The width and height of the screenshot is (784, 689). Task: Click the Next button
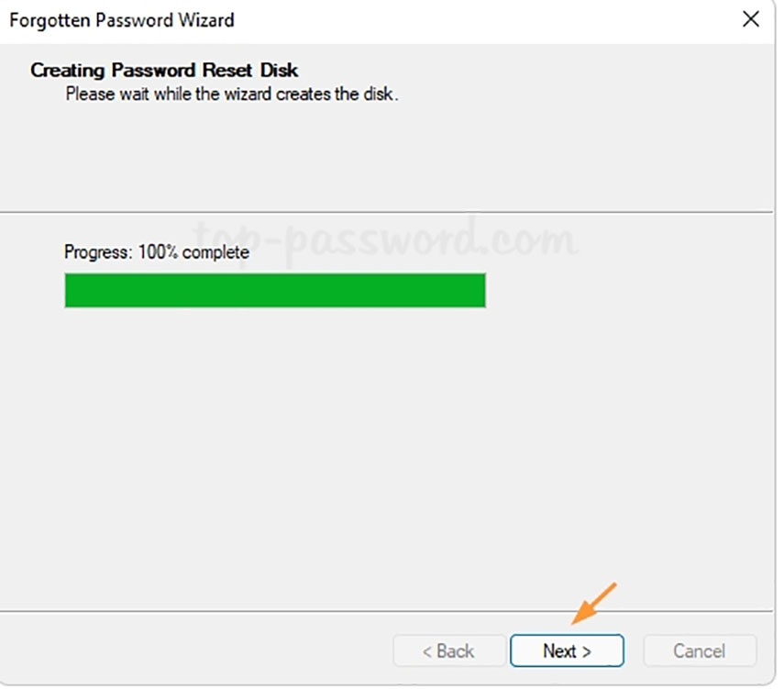pos(567,650)
